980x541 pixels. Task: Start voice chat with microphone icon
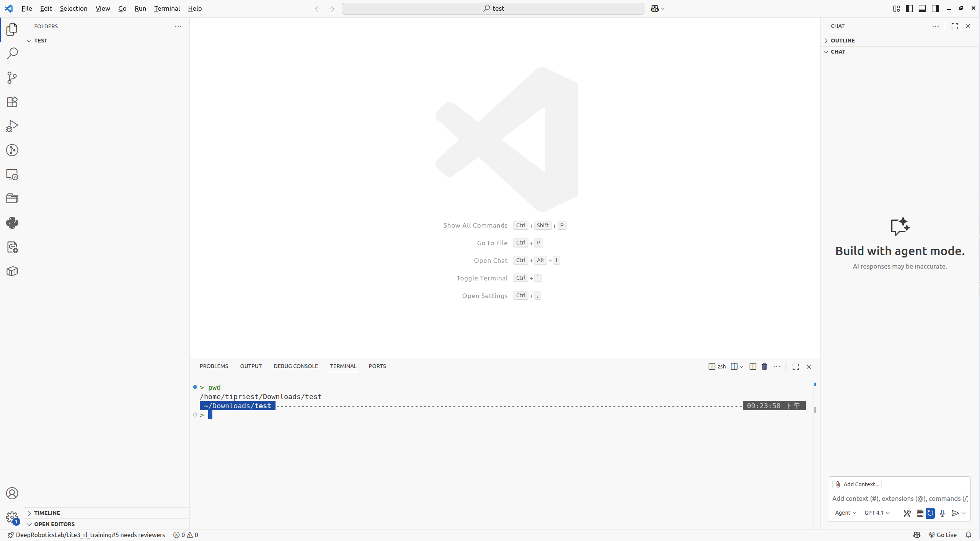[942, 513]
